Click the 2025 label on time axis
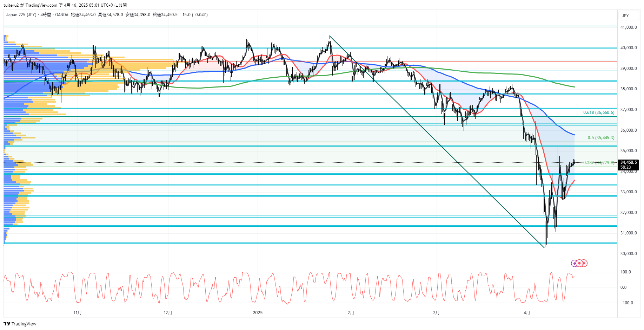The width and height of the screenshot is (644, 330). click(x=258, y=313)
